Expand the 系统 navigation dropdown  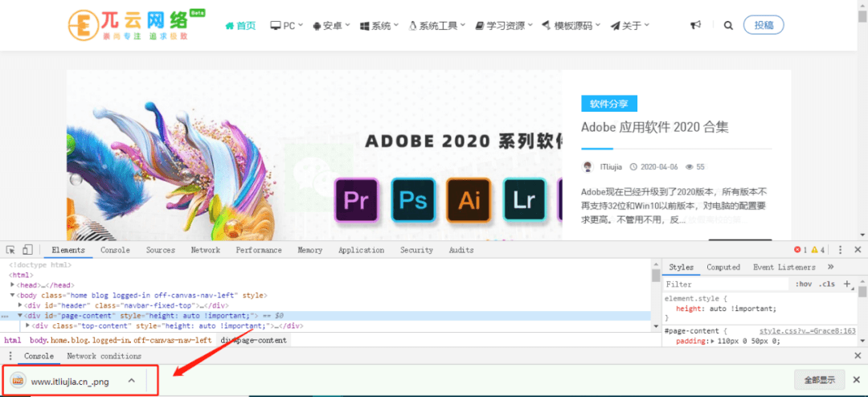(379, 26)
